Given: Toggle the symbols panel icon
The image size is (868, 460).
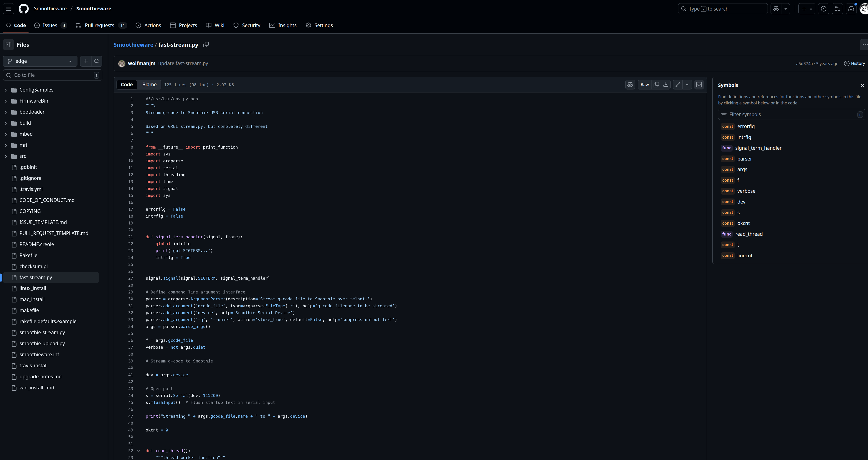Looking at the screenshot, I should (699, 85).
